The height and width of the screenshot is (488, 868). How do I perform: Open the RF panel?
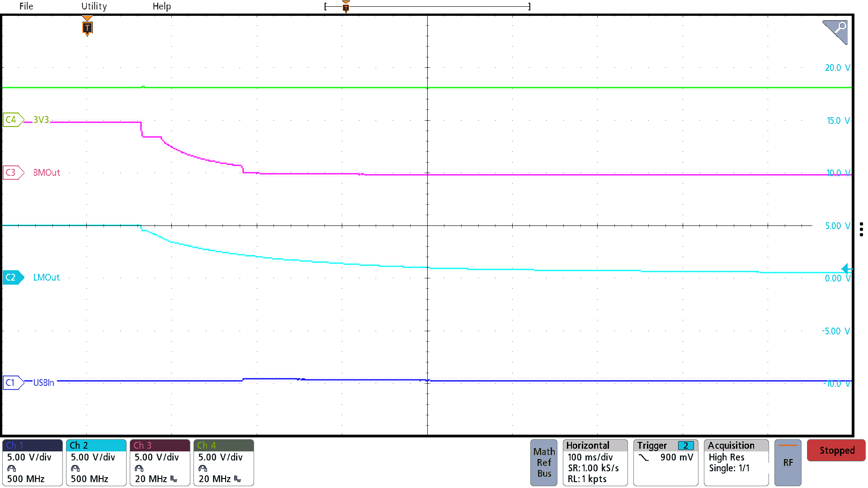pos(788,462)
